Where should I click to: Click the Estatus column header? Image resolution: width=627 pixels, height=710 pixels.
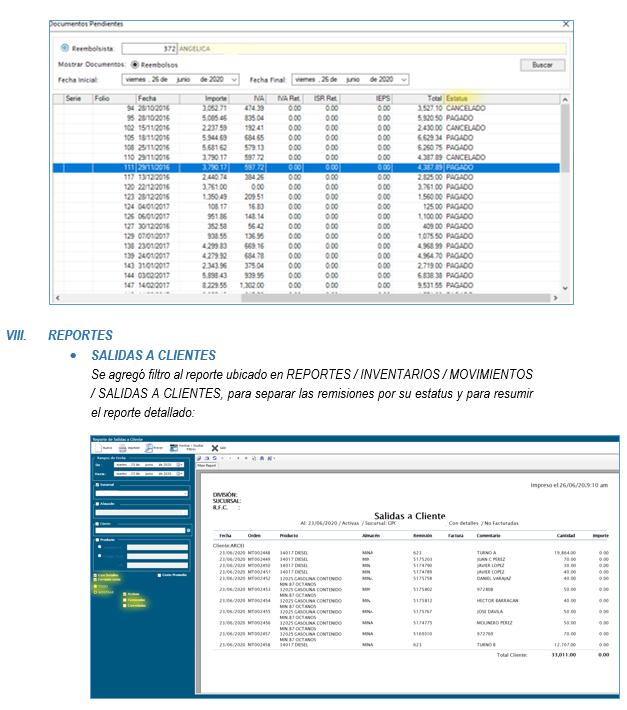[x=502, y=99]
